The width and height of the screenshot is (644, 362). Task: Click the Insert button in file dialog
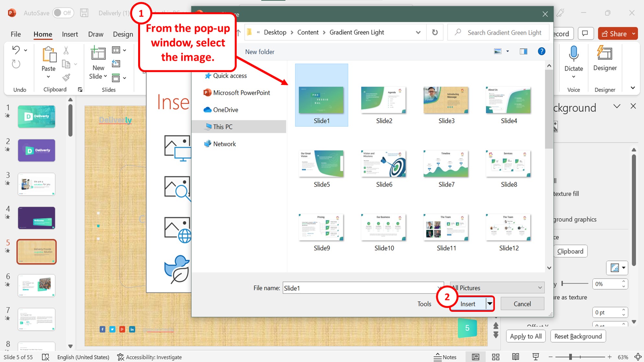[468, 304]
